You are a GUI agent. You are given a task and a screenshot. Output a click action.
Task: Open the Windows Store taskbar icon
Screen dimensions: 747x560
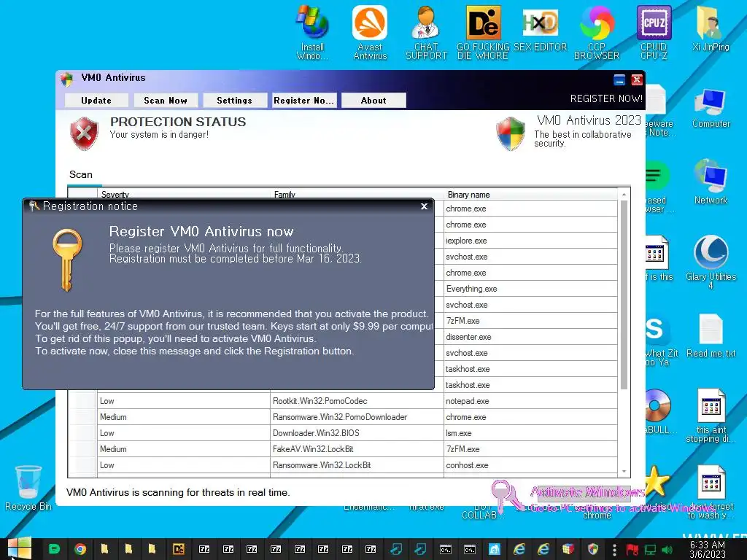(x=495, y=549)
